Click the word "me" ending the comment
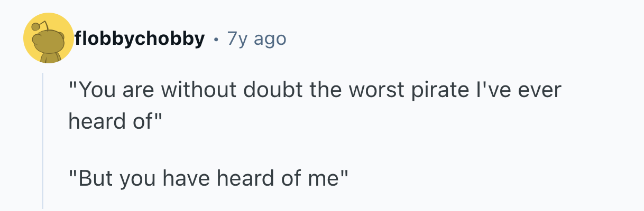The width and height of the screenshot is (644, 211). click(324, 179)
